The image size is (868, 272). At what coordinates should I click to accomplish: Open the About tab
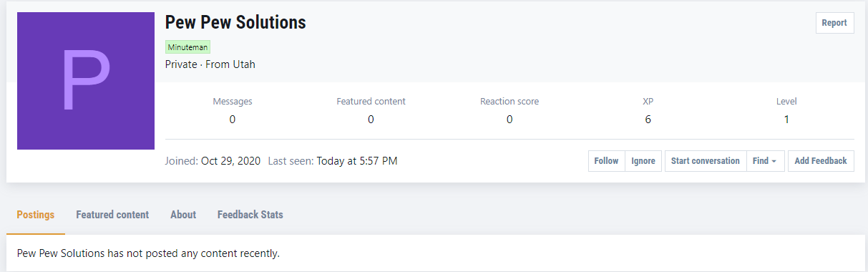tap(183, 215)
